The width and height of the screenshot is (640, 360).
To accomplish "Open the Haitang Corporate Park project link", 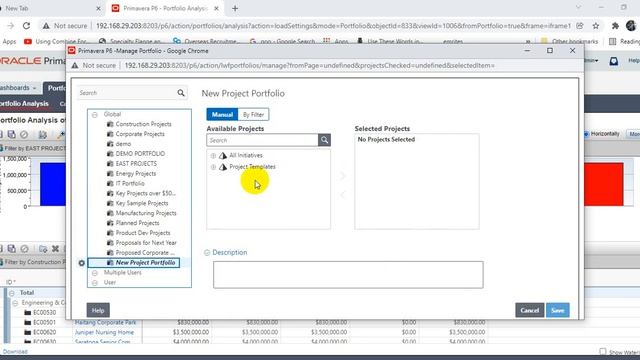I will coord(105,322).
